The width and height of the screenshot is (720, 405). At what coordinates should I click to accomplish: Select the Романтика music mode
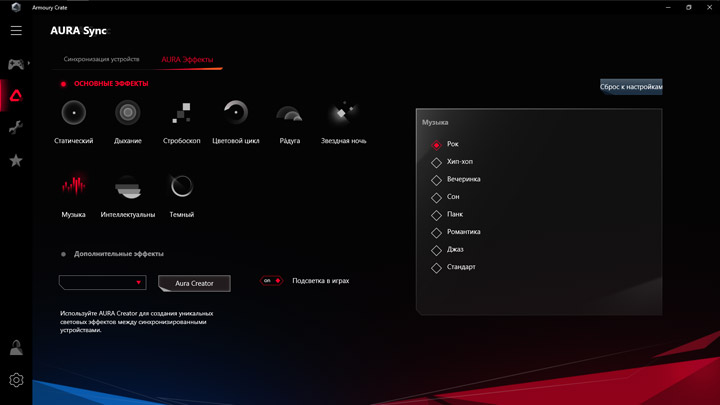click(436, 232)
